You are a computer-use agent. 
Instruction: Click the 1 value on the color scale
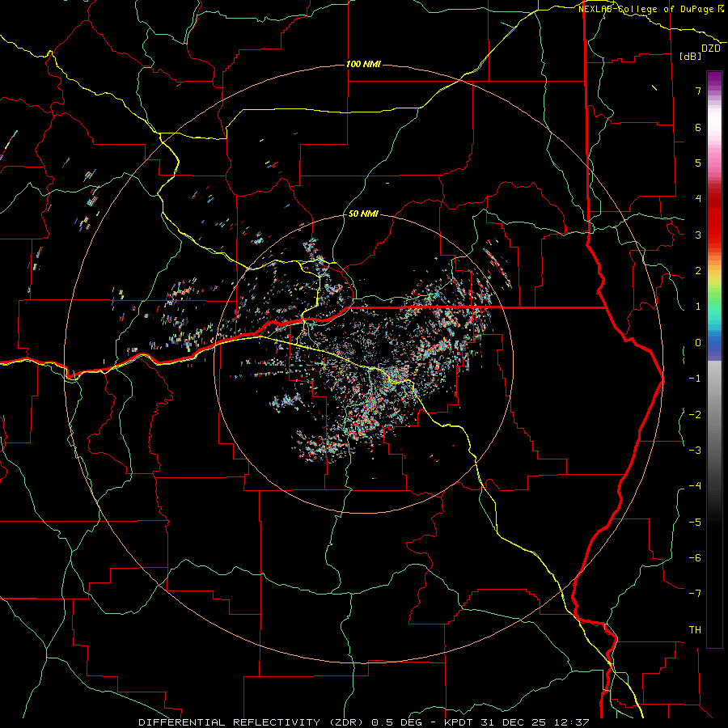pos(698,307)
